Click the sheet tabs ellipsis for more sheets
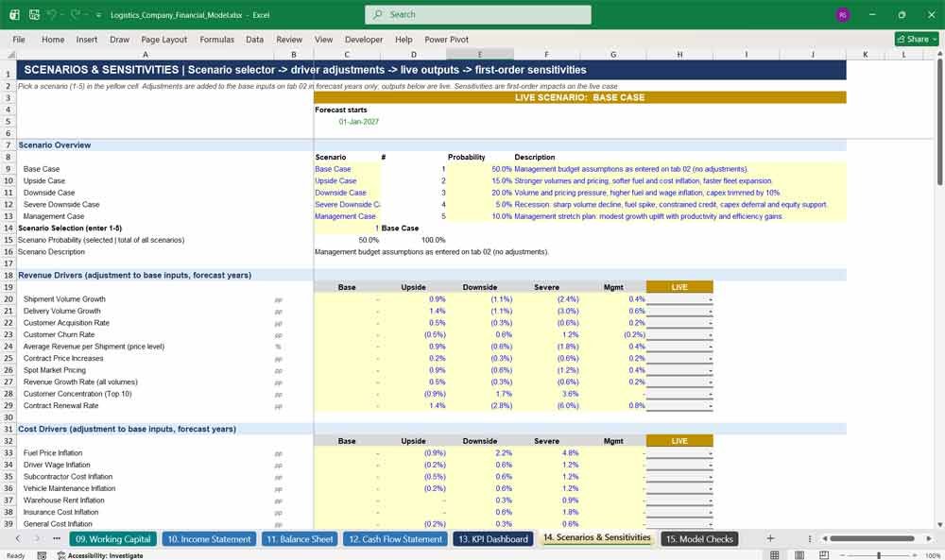Image resolution: width=945 pixels, height=560 pixels. point(57,538)
